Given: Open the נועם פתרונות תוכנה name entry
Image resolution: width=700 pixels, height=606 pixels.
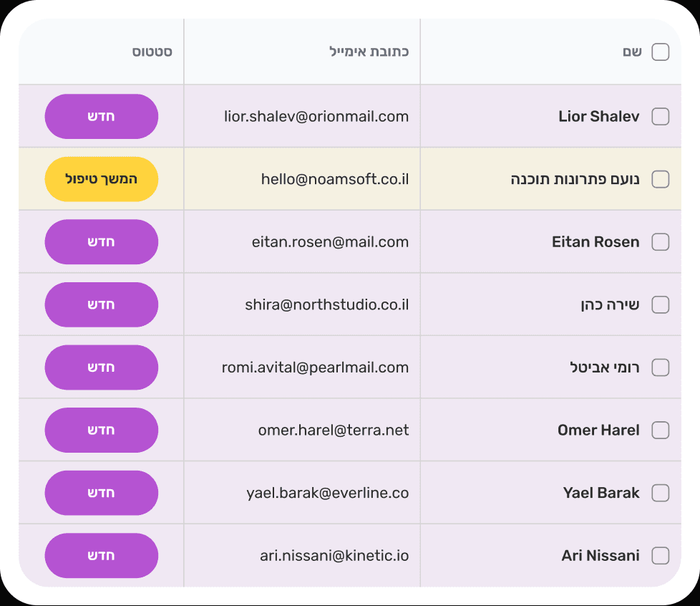Looking at the screenshot, I should point(575,180).
